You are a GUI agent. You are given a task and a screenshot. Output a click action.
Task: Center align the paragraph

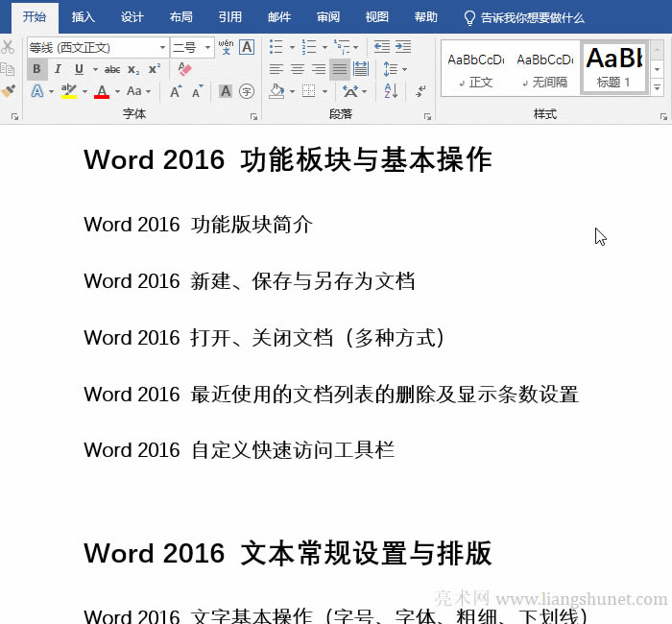click(298, 69)
